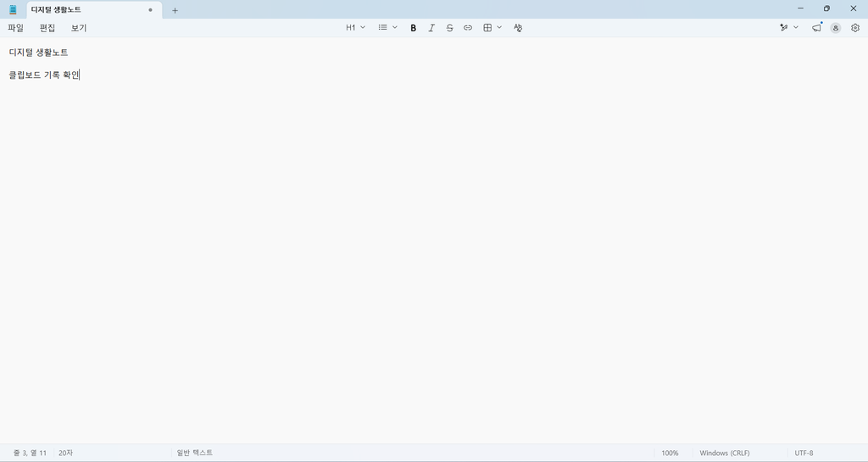The image size is (868, 462).
Task: Open the megaphone what's new icon
Action: [x=816, y=28]
